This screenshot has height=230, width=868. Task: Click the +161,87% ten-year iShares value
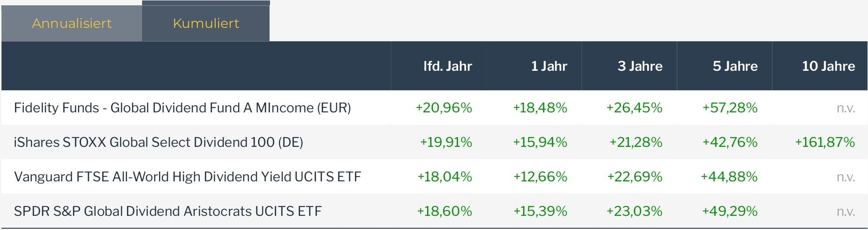pyautogui.click(x=825, y=142)
